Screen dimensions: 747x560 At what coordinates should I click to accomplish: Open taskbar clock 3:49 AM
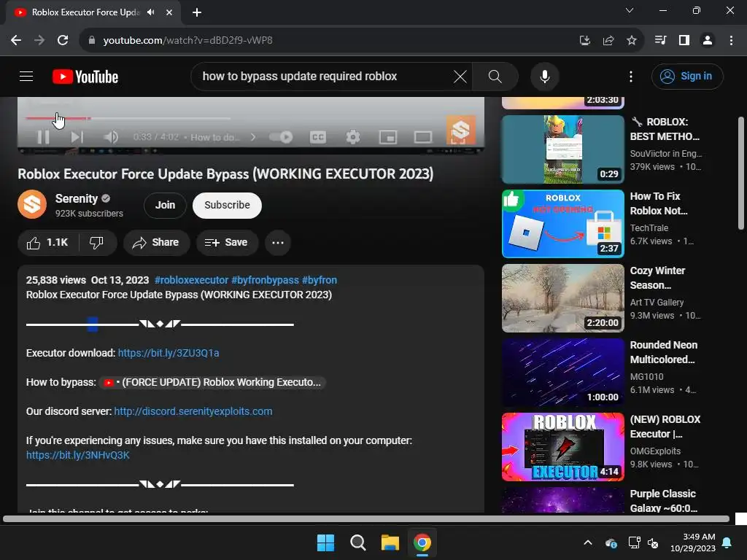693,542
